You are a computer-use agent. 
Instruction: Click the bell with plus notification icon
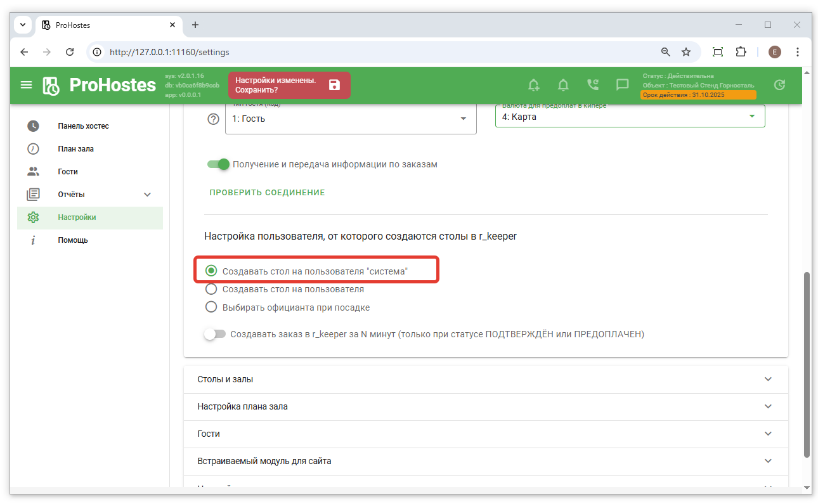[533, 85]
